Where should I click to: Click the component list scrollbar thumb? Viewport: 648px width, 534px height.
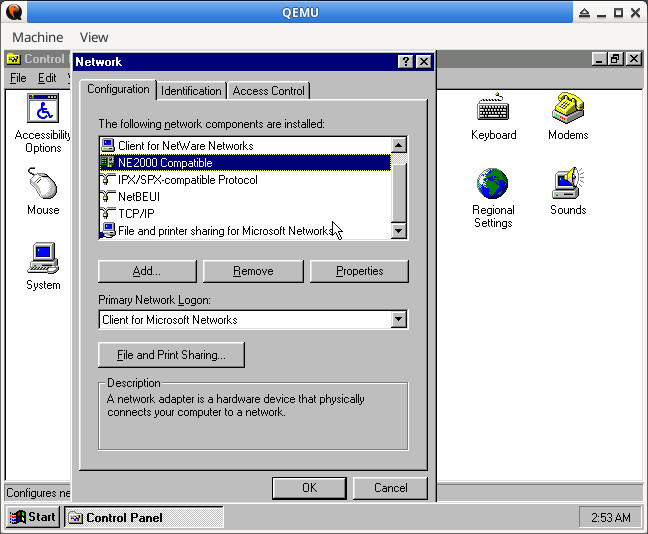tap(398, 193)
